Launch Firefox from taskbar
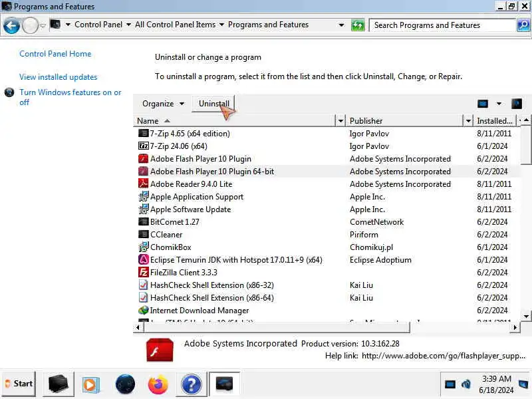This screenshot has height=399, width=532. [158, 385]
